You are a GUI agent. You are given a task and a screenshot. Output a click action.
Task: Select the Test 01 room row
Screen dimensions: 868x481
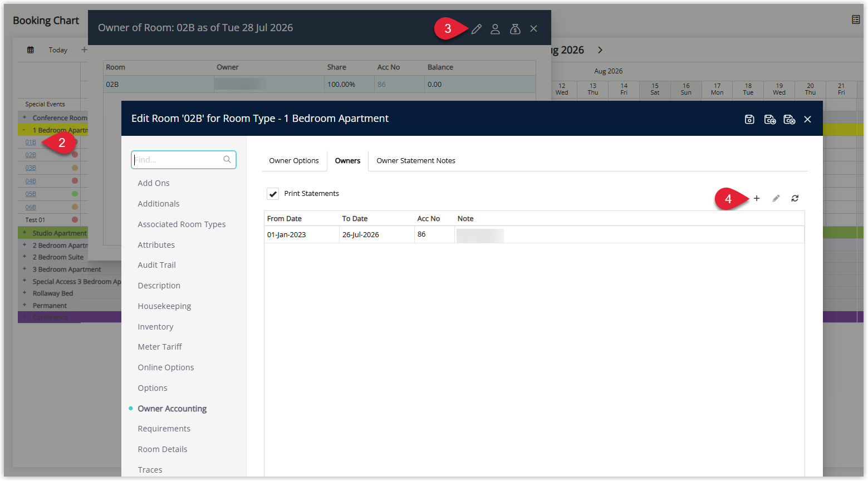point(49,220)
